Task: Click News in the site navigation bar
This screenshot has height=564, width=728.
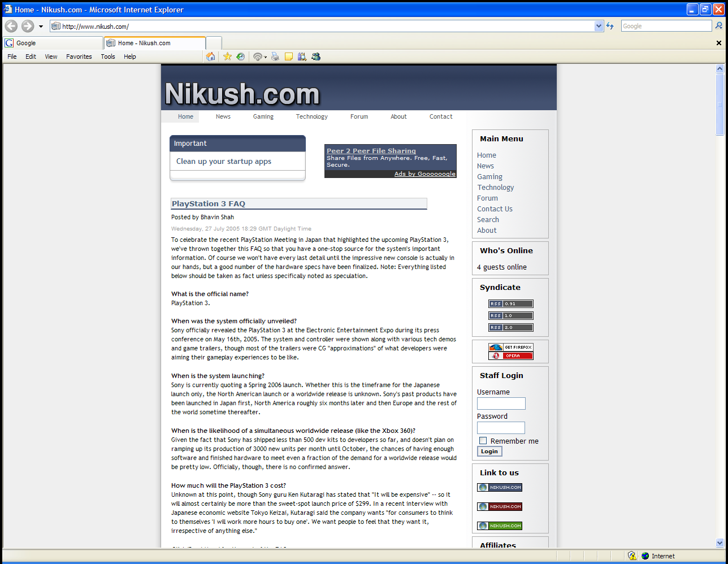Action: (x=223, y=116)
